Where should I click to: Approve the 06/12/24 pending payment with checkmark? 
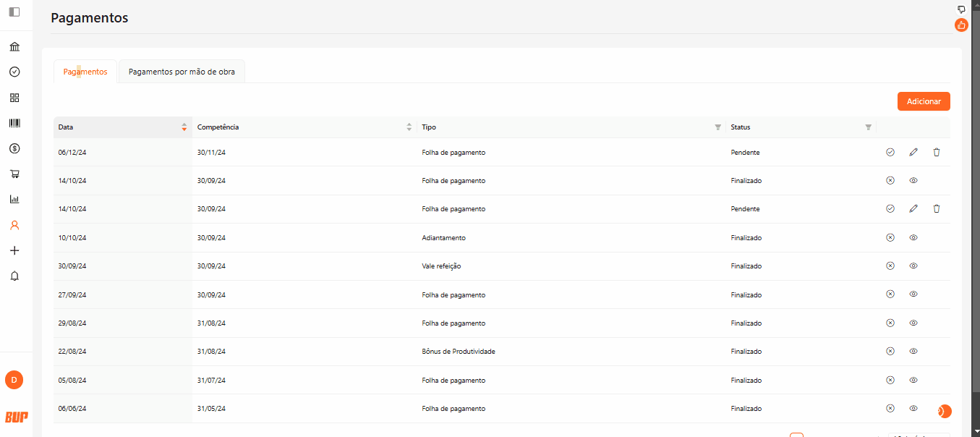890,152
